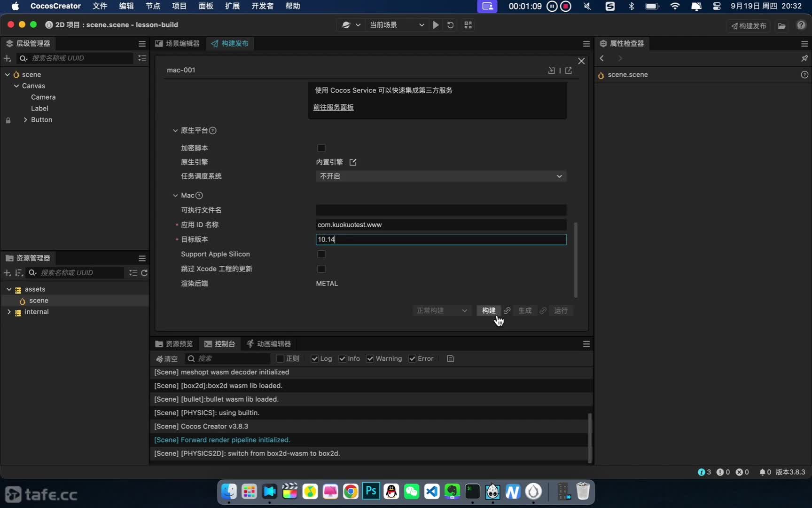Click the asset sort icon

(19, 273)
